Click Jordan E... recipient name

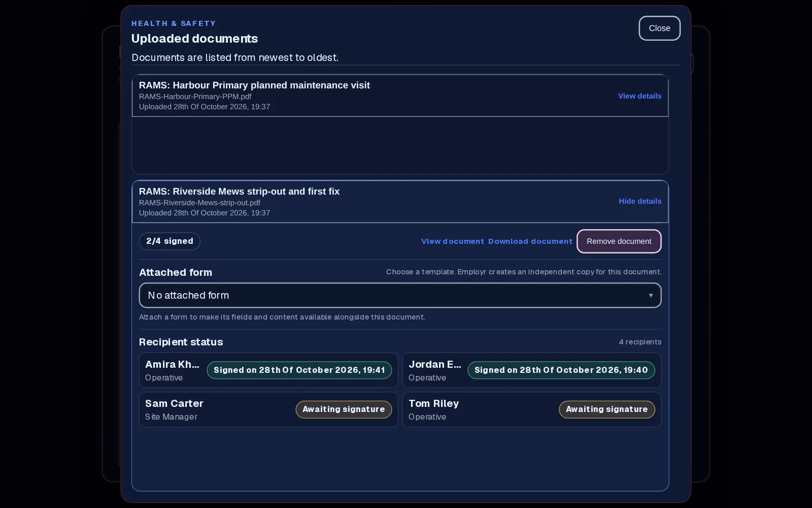coord(435,364)
